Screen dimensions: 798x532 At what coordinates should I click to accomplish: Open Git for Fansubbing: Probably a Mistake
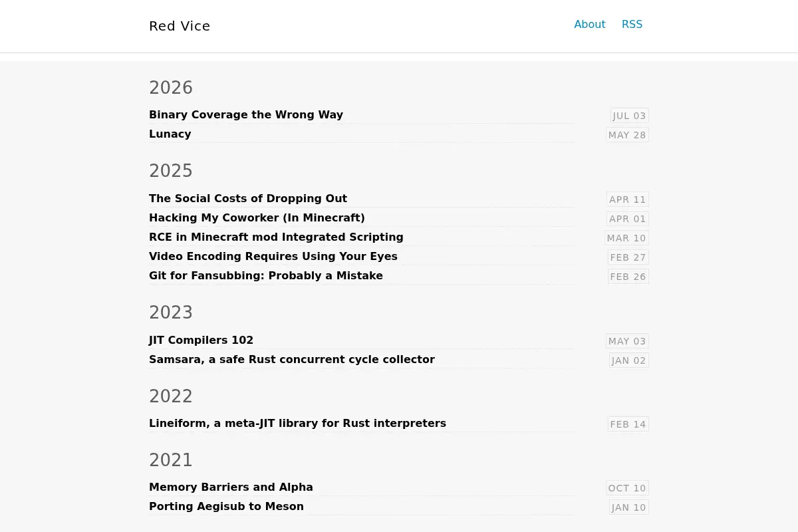point(266,275)
